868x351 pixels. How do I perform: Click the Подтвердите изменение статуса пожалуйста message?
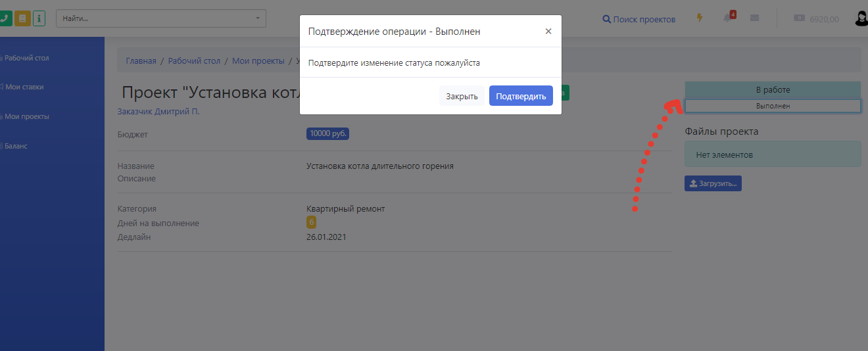click(x=394, y=63)
